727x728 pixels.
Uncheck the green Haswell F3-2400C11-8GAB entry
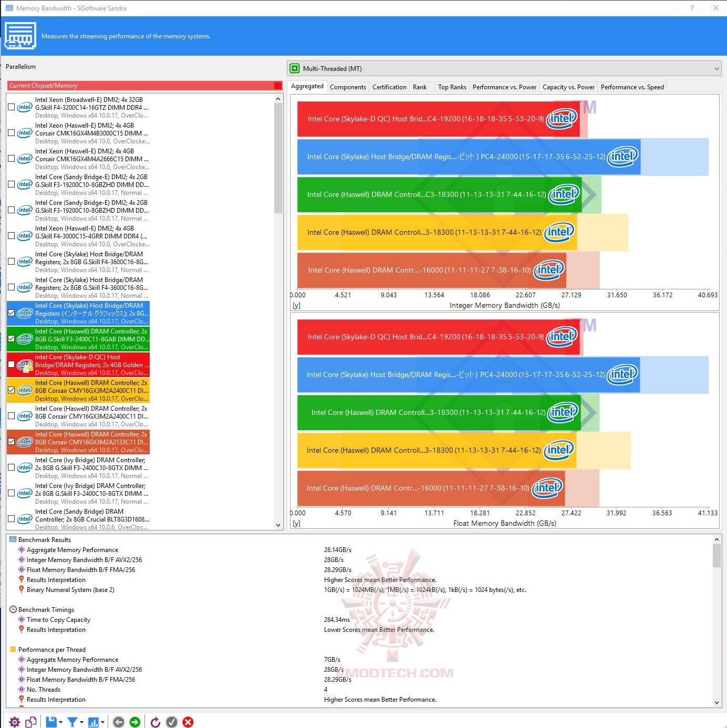tap(11, 339)
